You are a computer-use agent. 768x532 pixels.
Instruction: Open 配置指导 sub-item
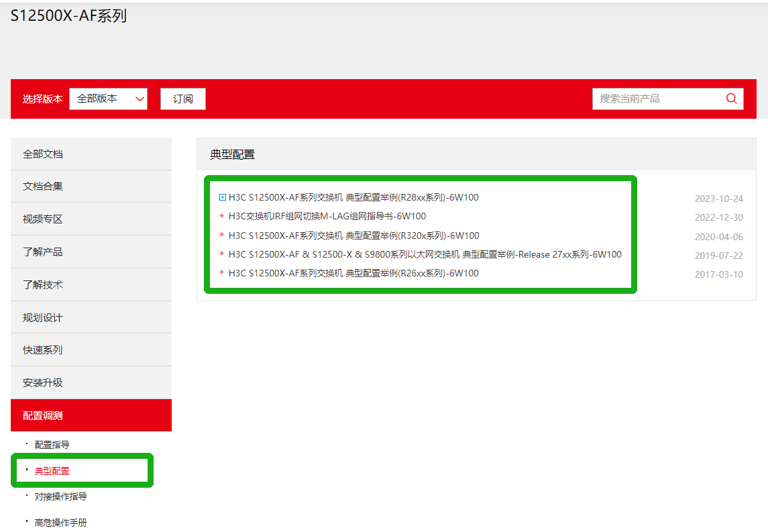pyautogui.click(x=52, y=445)
